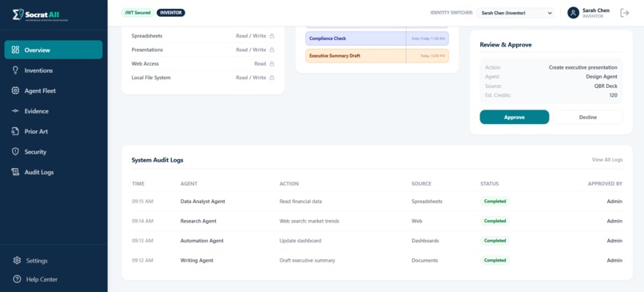Select the Writing Agent log entry
The image size is (644, 292).
click(x=377, y=260)
